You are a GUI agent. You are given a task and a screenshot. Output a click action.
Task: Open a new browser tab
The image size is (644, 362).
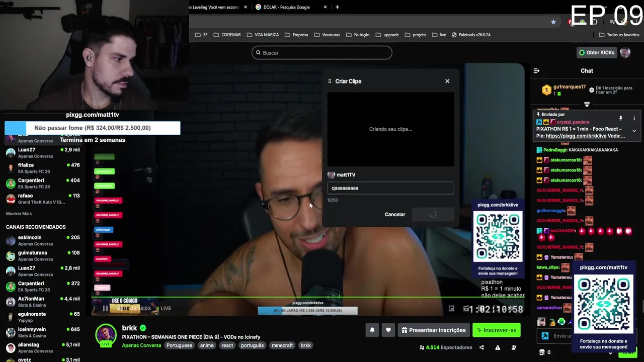(337, 7)
